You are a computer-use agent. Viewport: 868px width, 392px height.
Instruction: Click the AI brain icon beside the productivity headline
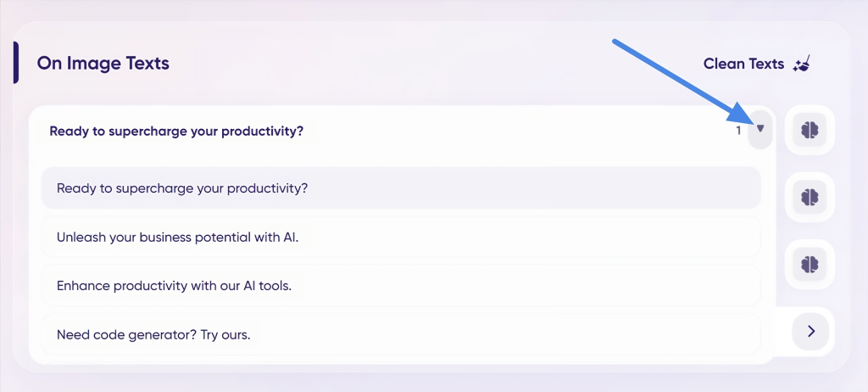[x=810, y=130]
